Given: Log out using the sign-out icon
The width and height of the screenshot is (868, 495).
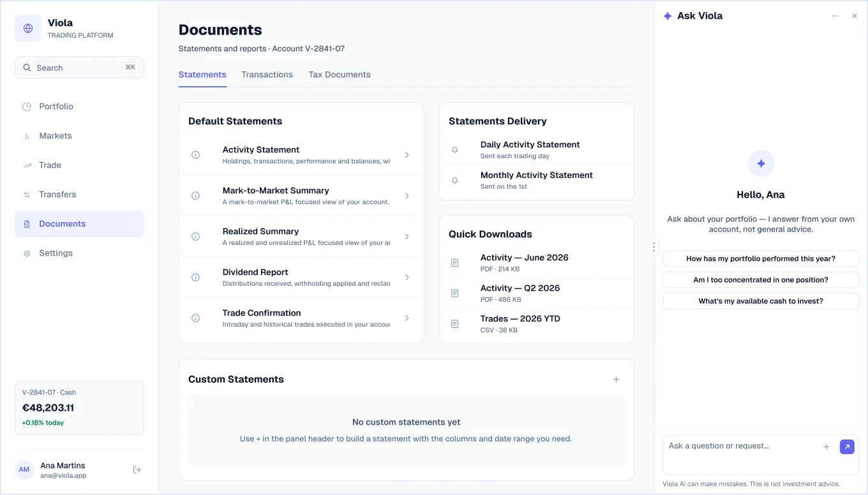Looking at the screenshot, I should click(137, 470).
